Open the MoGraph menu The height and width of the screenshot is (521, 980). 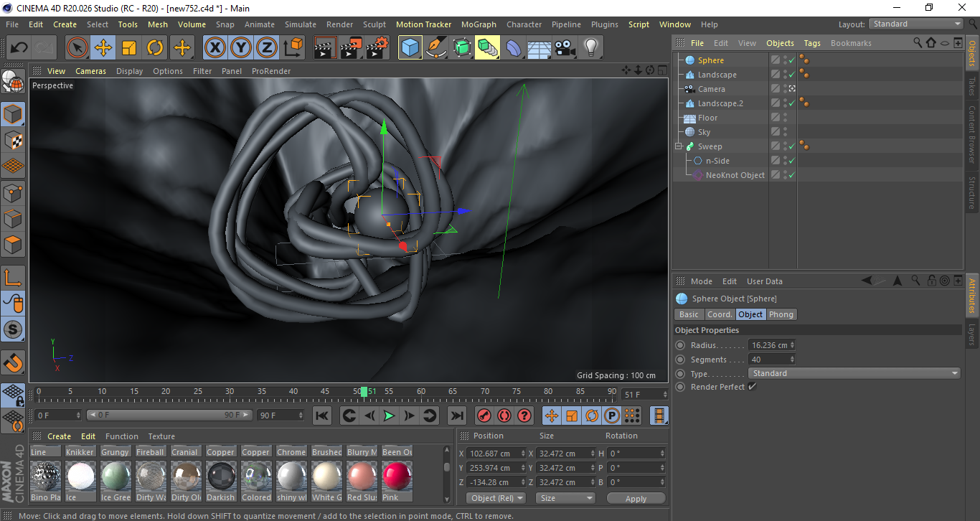[x=479, y=24]
